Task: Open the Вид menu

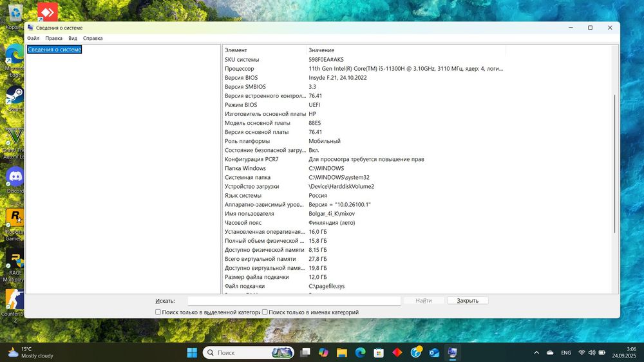Action: [73, 38]
